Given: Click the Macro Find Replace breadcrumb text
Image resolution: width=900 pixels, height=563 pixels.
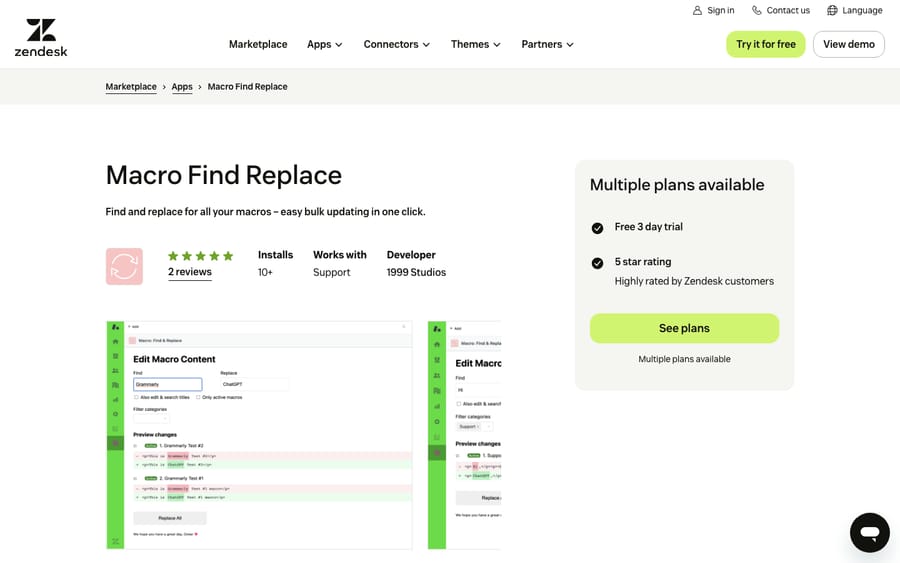Looking at the screenshot, I should pyautogui.click(x=247, y=87).
